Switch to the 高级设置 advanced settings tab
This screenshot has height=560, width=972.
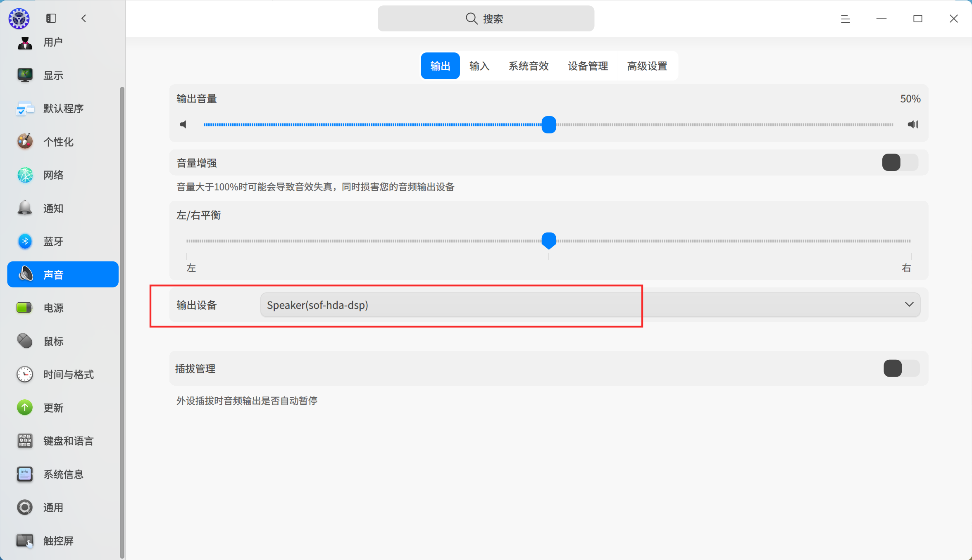pyautogui.click(x=647, y=66)
